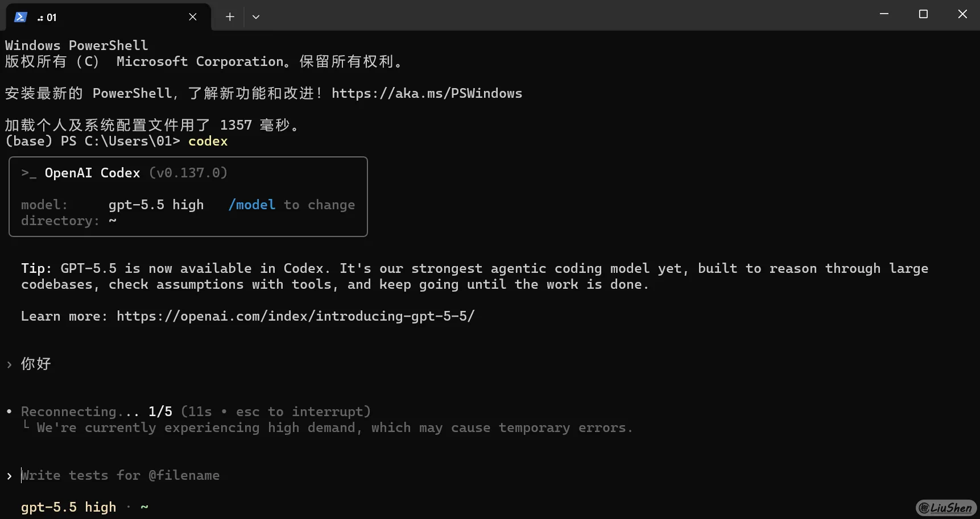This screenshot has height=519, width=980.
Task: Close the ".: 01" tab
Action: click(193, 17)
